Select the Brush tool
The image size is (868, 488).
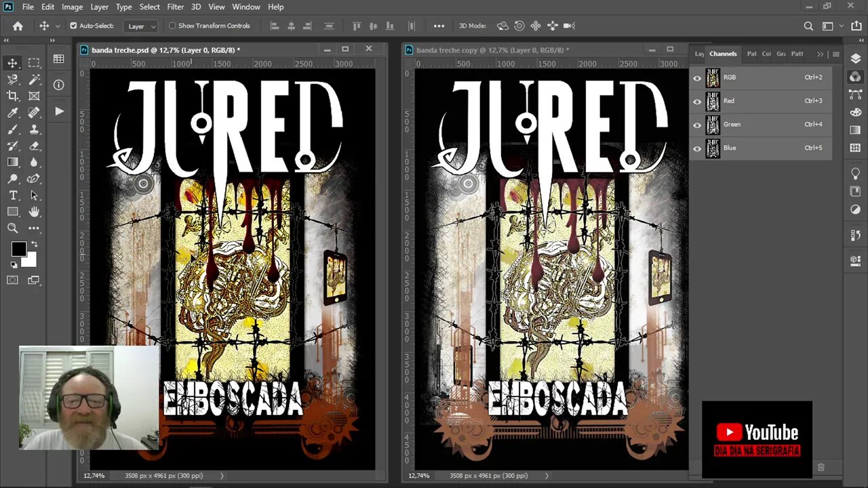13,129
